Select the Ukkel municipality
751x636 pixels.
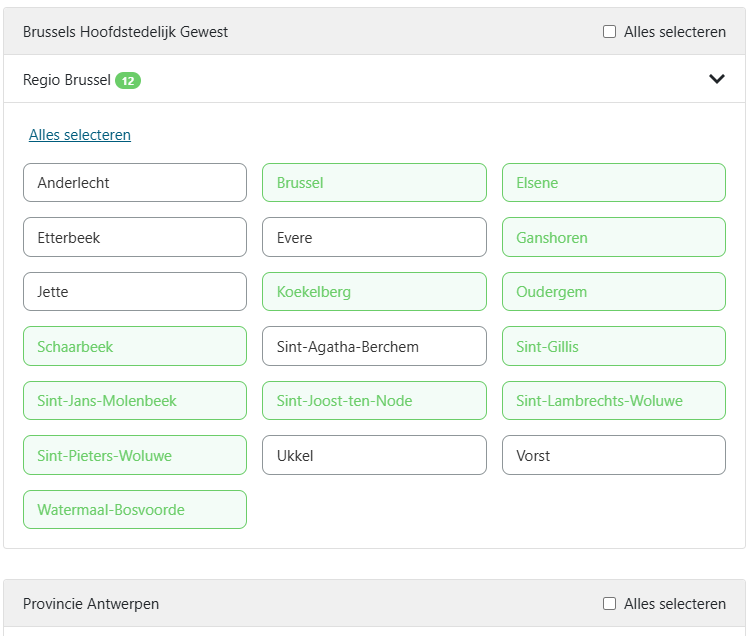[374, 456]
